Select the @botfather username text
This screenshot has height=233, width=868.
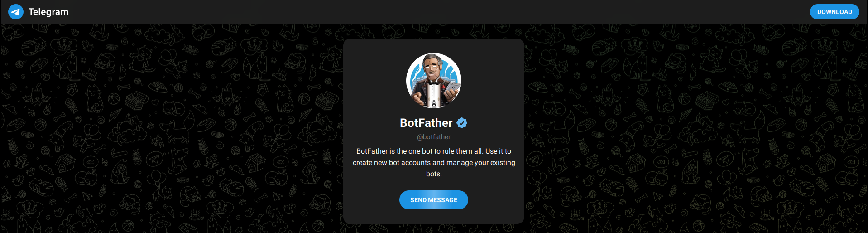pyautogui.click(x=433, y=137)
